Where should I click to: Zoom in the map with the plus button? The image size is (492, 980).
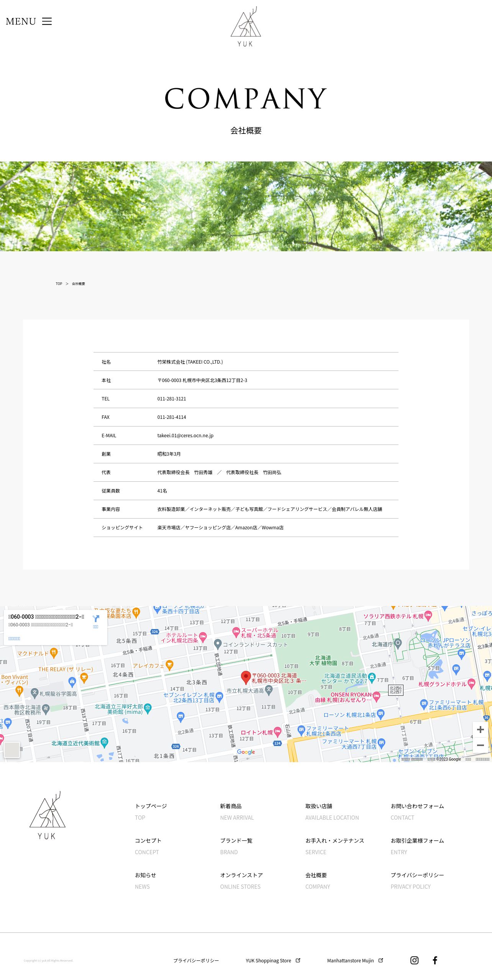(x=481, y=730)
